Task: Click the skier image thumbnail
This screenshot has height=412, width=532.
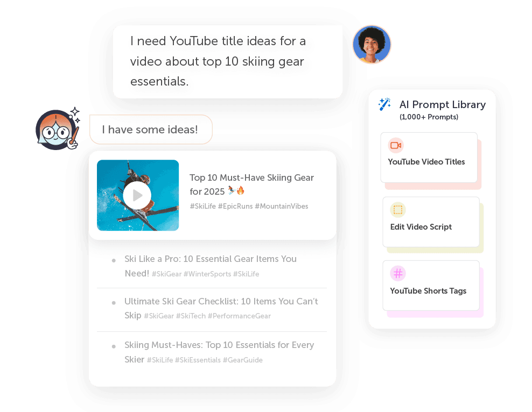Action: click(x=138, y=195)
